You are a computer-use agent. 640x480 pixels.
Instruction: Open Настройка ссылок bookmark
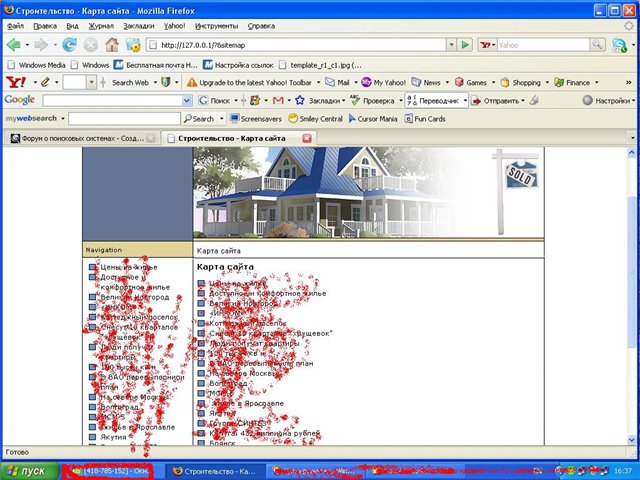(238, 65)
